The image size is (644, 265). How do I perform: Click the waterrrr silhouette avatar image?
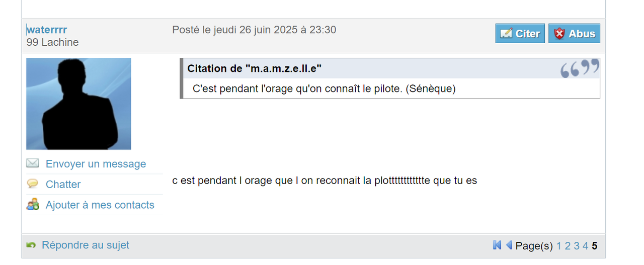[x=78, y=104]
